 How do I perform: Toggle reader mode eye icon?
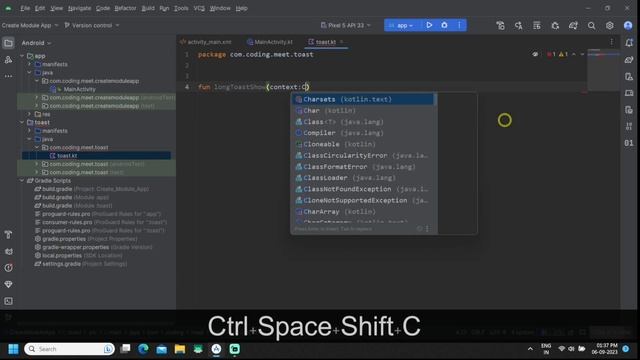(535, 54)
